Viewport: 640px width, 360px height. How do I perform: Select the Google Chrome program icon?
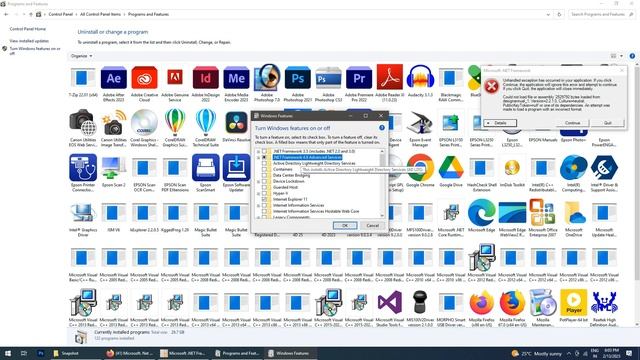(420, 167)
